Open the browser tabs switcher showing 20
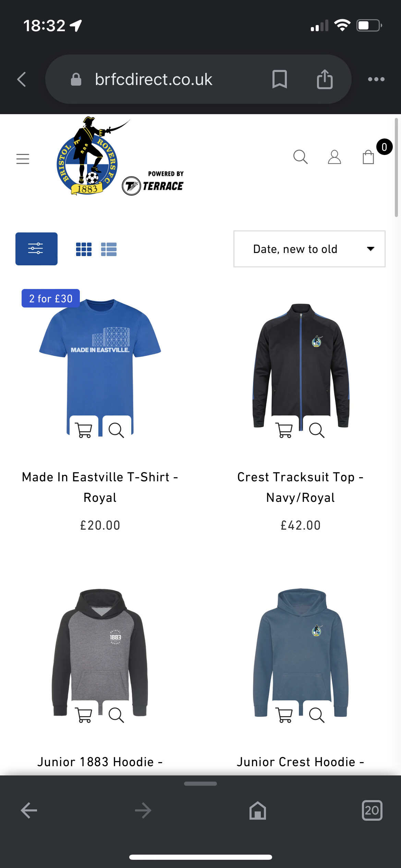This screenshot has width=401, height=868. (x=372, y=810)
